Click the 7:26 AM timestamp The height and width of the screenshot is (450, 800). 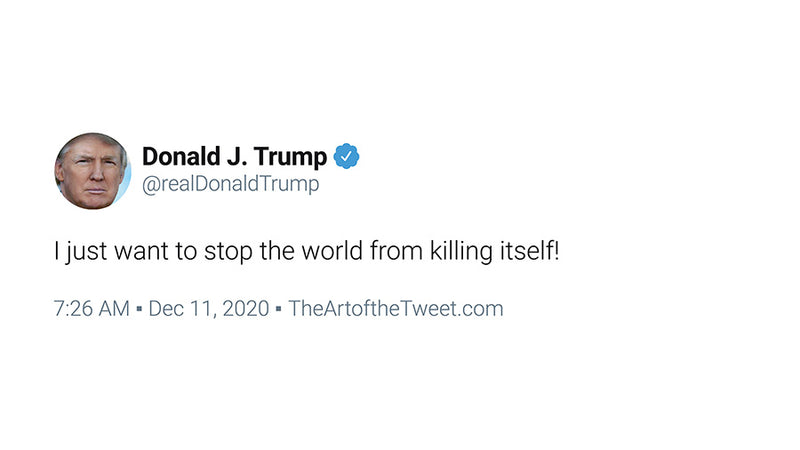coord(91,308)
